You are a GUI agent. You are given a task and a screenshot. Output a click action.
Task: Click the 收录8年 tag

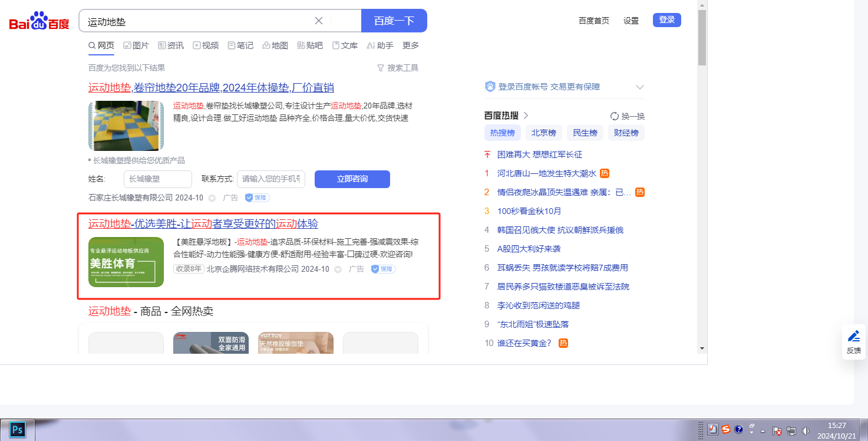(189, 269)
